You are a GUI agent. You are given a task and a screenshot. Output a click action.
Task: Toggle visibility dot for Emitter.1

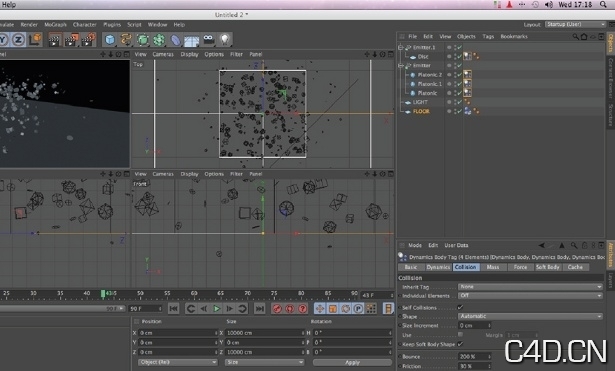[x=449, y=47]
